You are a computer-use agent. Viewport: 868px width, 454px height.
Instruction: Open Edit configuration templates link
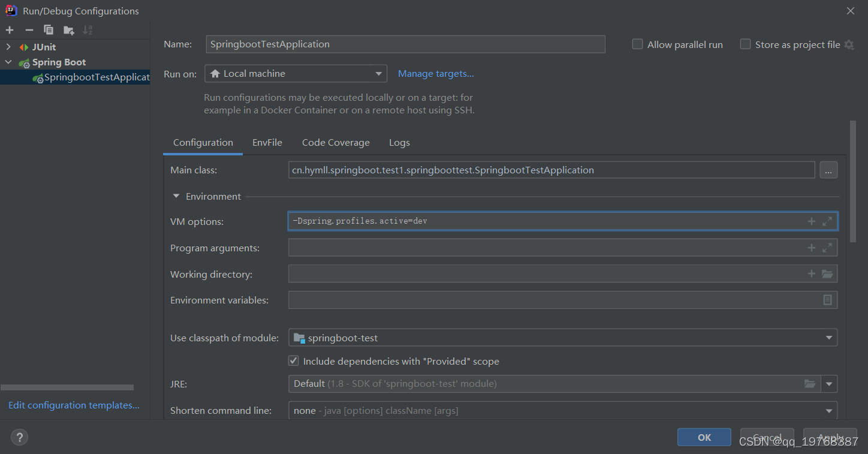click(x=74, y=405)
